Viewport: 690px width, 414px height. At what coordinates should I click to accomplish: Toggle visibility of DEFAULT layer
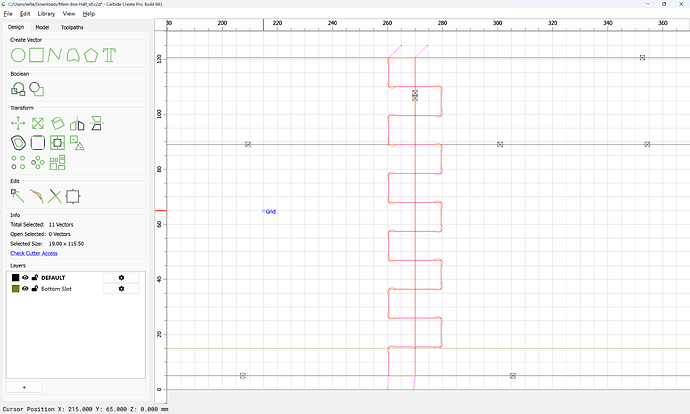click(25, 278)
